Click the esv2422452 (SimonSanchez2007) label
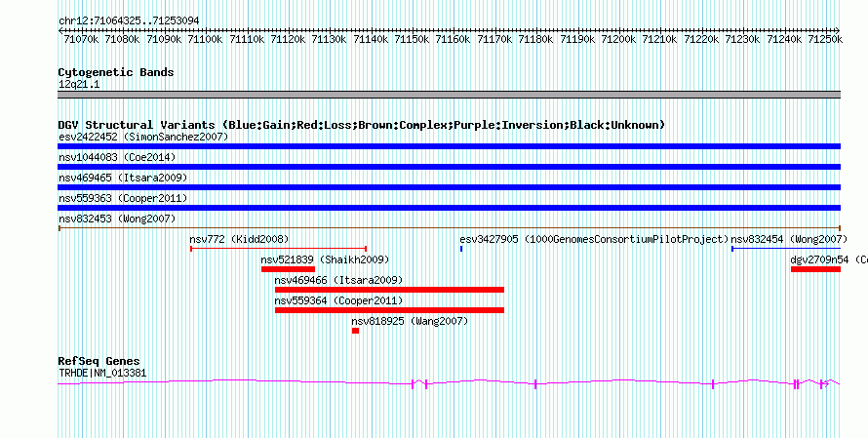 tap(143, 137)
